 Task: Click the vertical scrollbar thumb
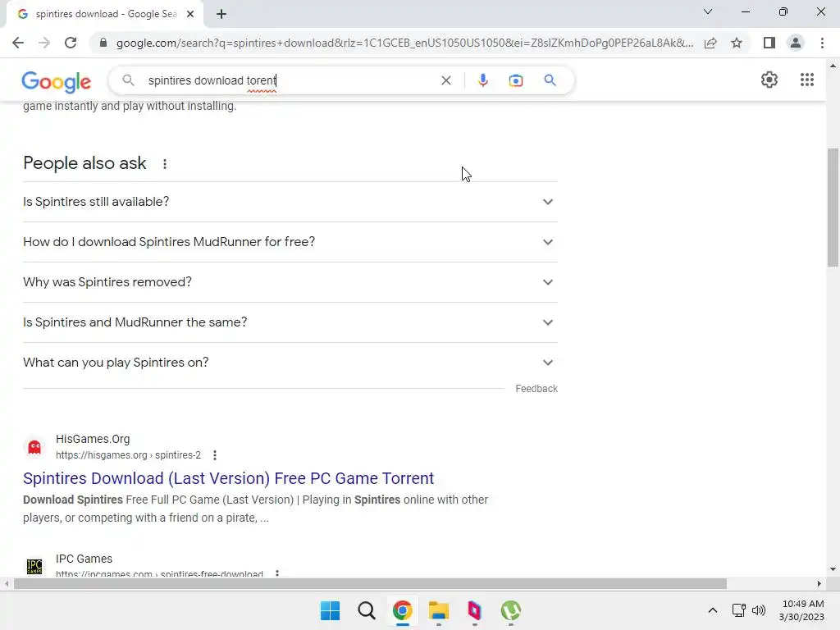(x=833, y=207)
